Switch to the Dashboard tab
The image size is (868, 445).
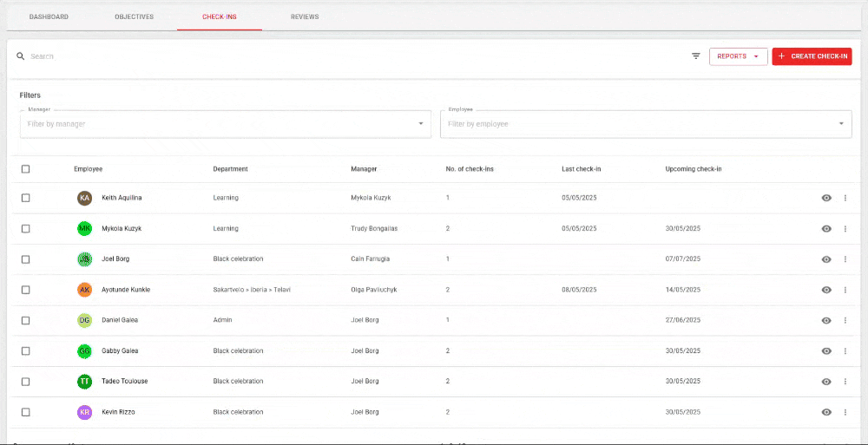click(x=49, y=16)
